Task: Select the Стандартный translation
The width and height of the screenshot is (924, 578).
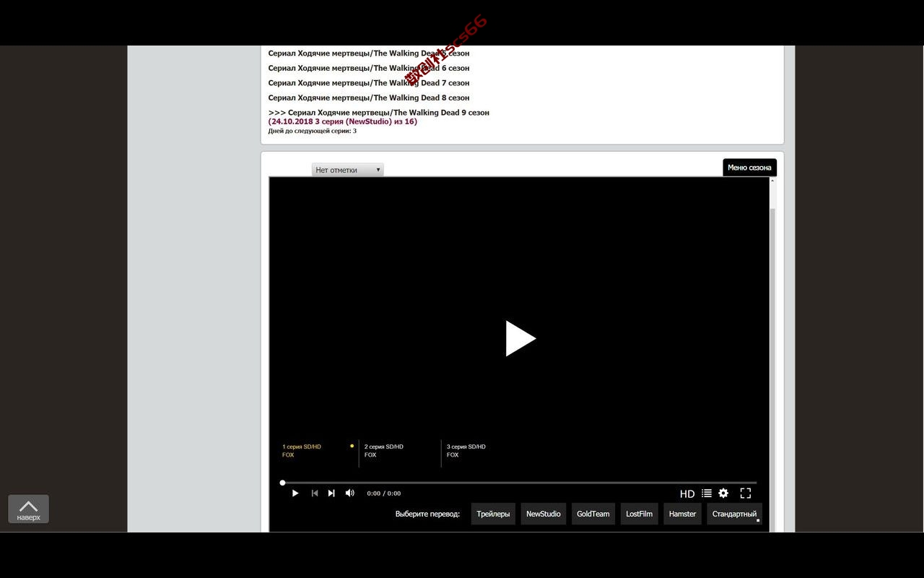Action: pos(734,514)
